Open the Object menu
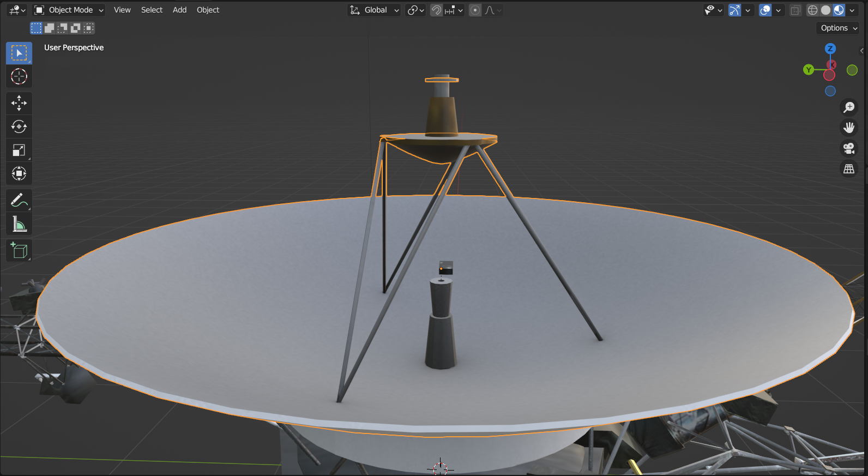This screenshot has height=476, width=868. 208,10
